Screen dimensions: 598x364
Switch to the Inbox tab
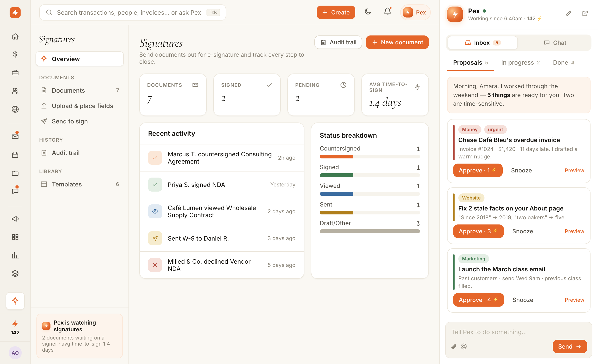point(482,43)
